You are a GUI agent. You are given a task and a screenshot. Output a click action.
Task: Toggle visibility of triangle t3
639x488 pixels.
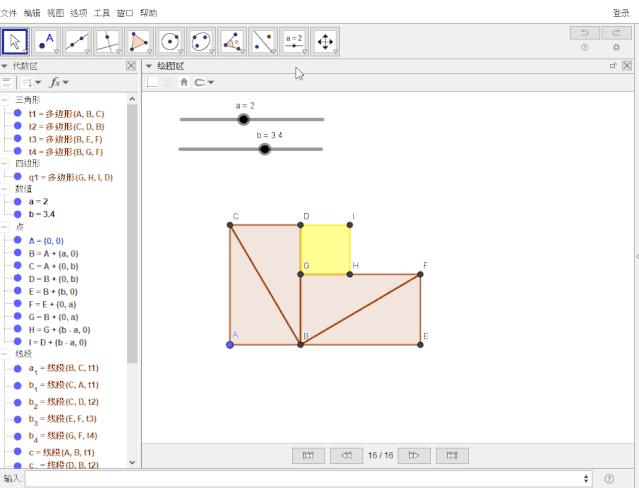coord(18,138)
